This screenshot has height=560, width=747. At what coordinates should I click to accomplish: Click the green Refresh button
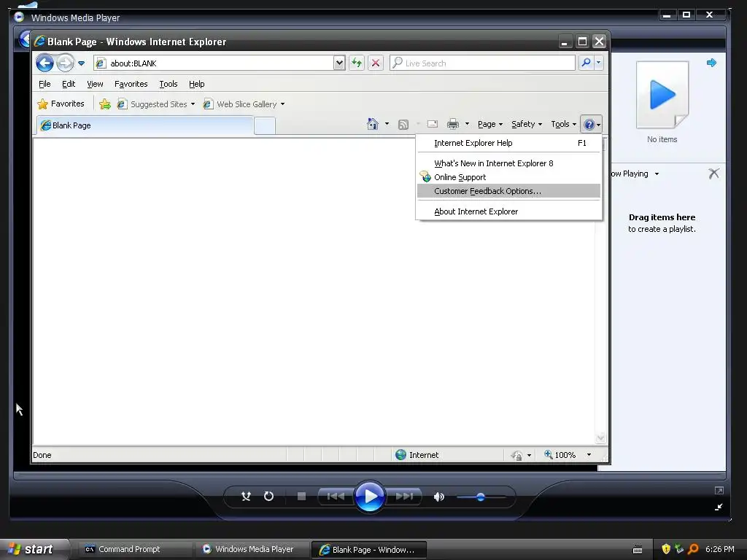357,63
